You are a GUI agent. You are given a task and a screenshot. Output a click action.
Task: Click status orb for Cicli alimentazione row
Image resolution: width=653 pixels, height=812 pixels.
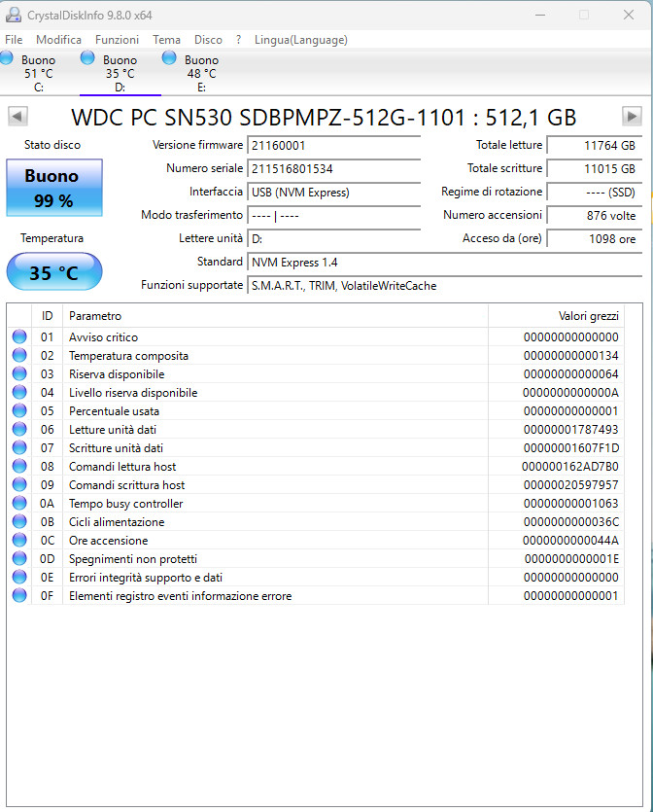tap(19, 521)
